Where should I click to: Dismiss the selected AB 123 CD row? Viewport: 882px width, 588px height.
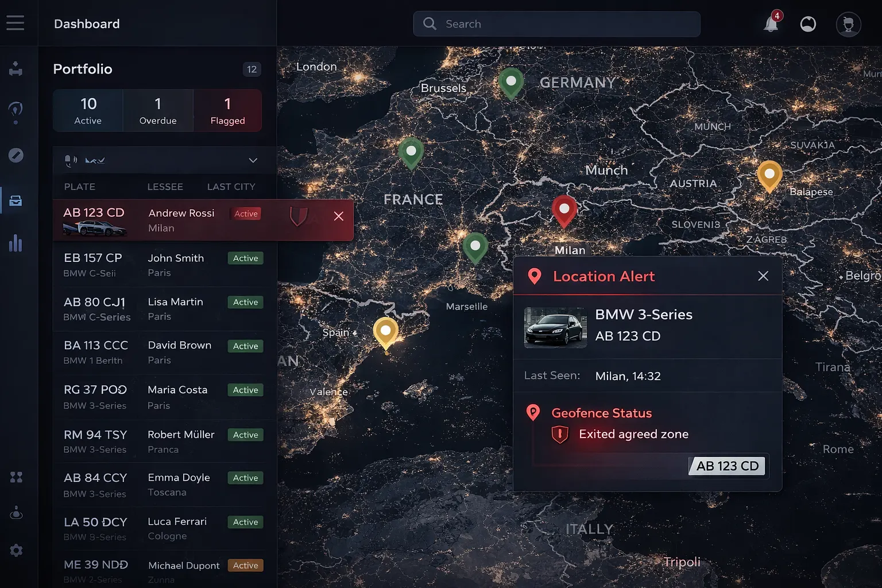(339, 216)
